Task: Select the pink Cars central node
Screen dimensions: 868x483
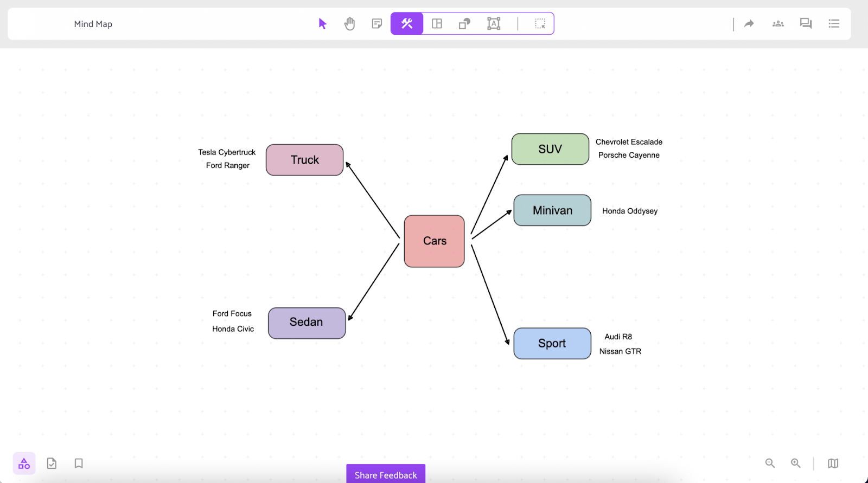Action: [x=435, y=241]
